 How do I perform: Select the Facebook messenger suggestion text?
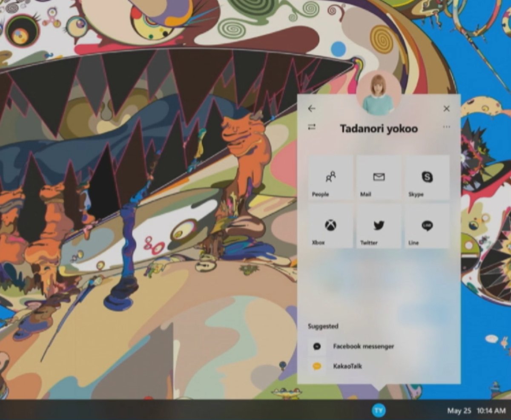pos(363,346)
